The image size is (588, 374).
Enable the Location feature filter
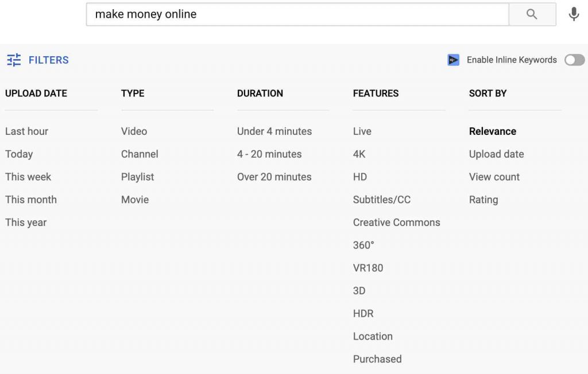[373, 337]
